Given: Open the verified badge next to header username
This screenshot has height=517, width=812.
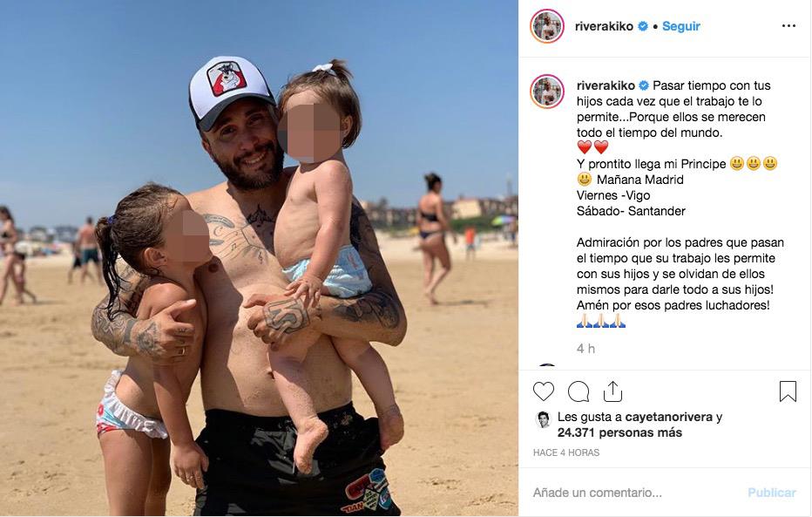Looking at the screenshot, I should point(643,26).
